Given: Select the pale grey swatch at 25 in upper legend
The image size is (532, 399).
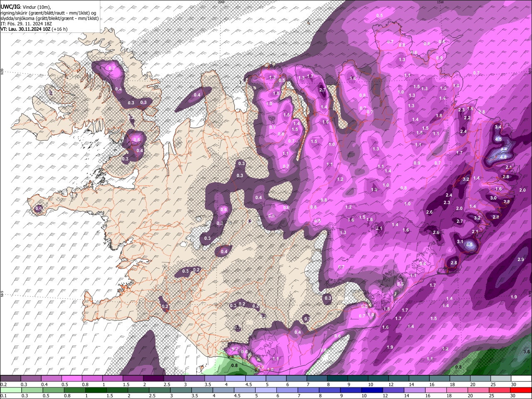Looking at the screenshot, I should [501, 379].
